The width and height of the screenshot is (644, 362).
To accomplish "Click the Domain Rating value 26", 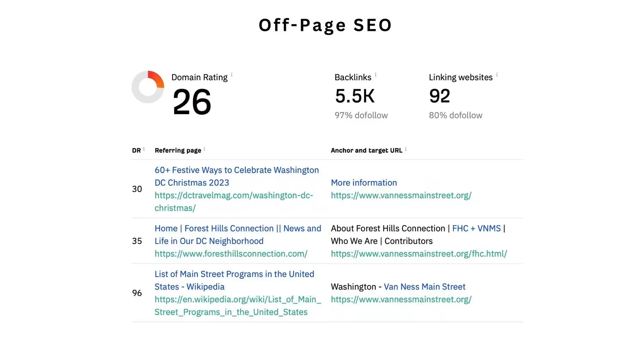I will coord(192,102).
